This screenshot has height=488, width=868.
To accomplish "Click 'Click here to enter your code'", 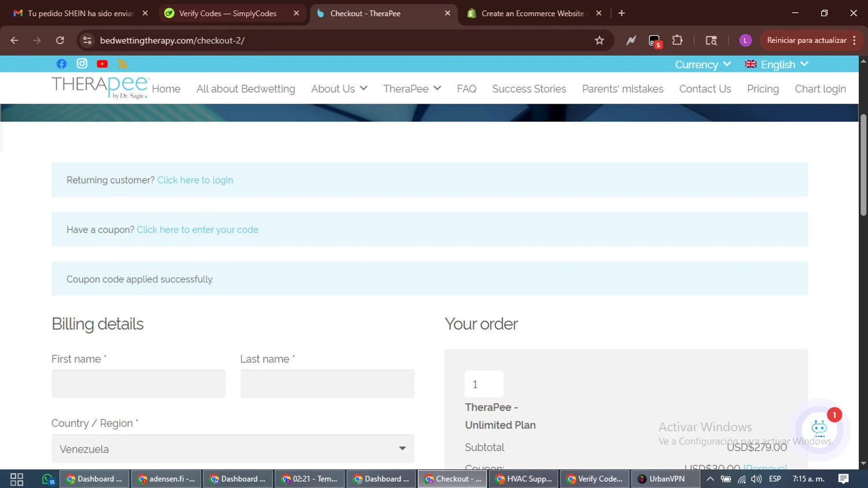I will (x=197, y=230).
